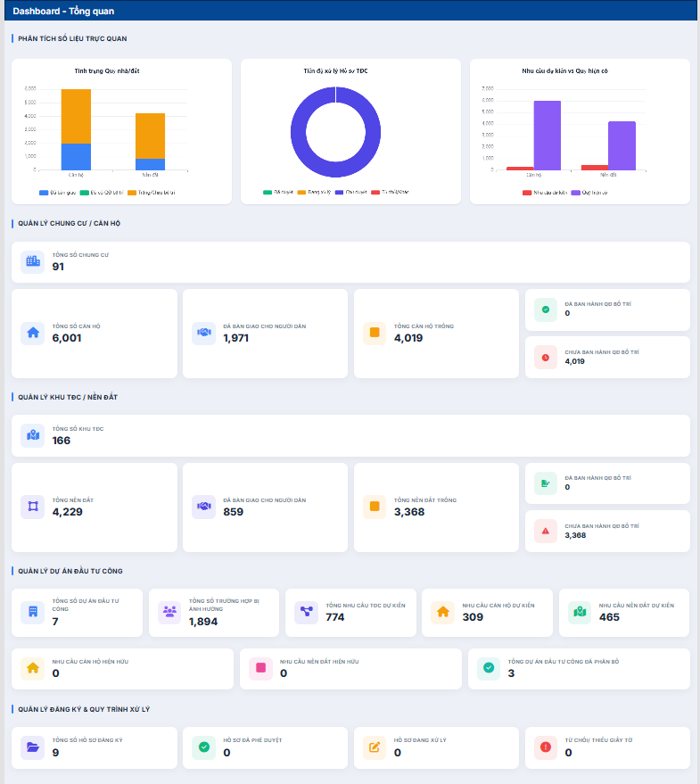Toggle indigo Chờ duyệt legend in donut chart
This screenshot has width=700, height=784.
pos(351,192)
